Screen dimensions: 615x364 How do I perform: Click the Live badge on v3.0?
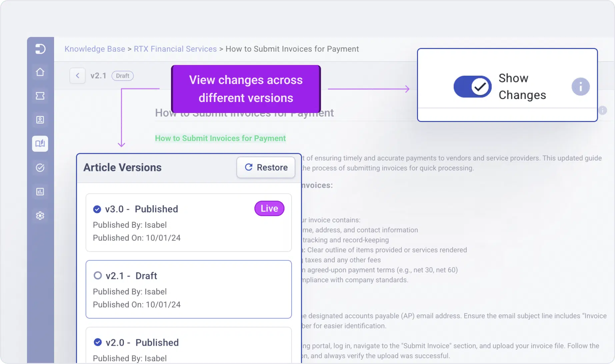(x=269, y=209)
